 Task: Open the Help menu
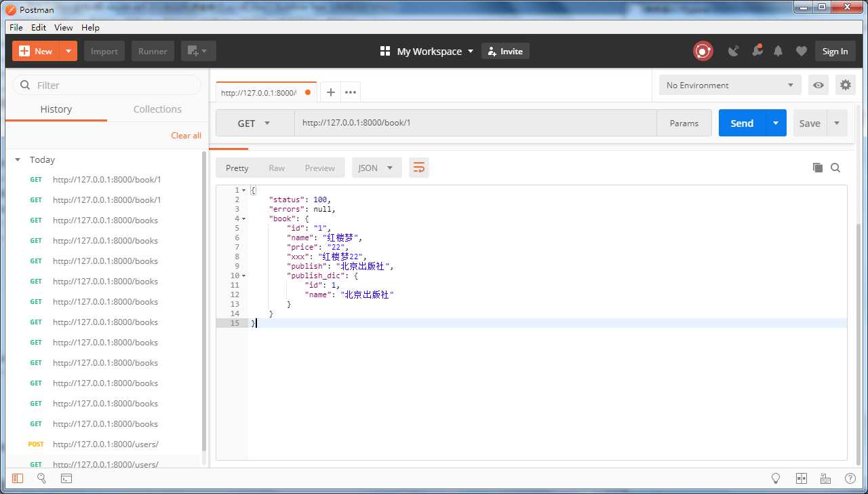pos(90,27)
